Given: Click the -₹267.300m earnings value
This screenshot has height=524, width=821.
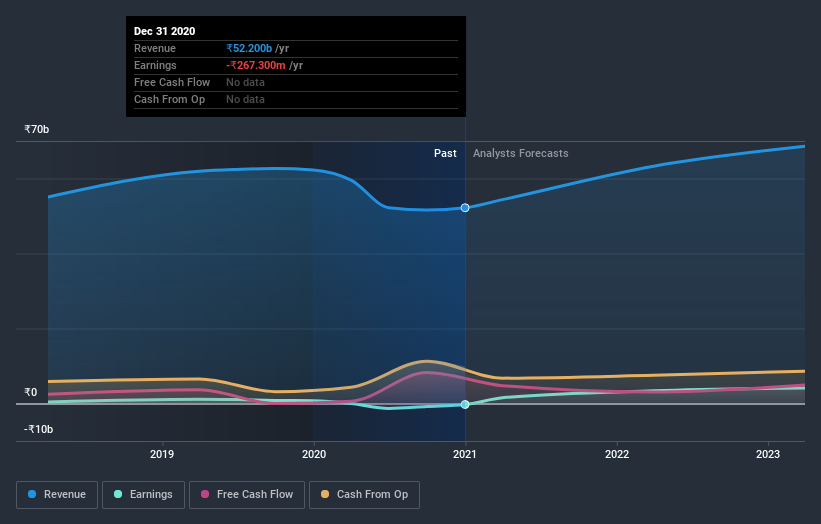Looking at the screenshot, I should click(x=256, y=65).
